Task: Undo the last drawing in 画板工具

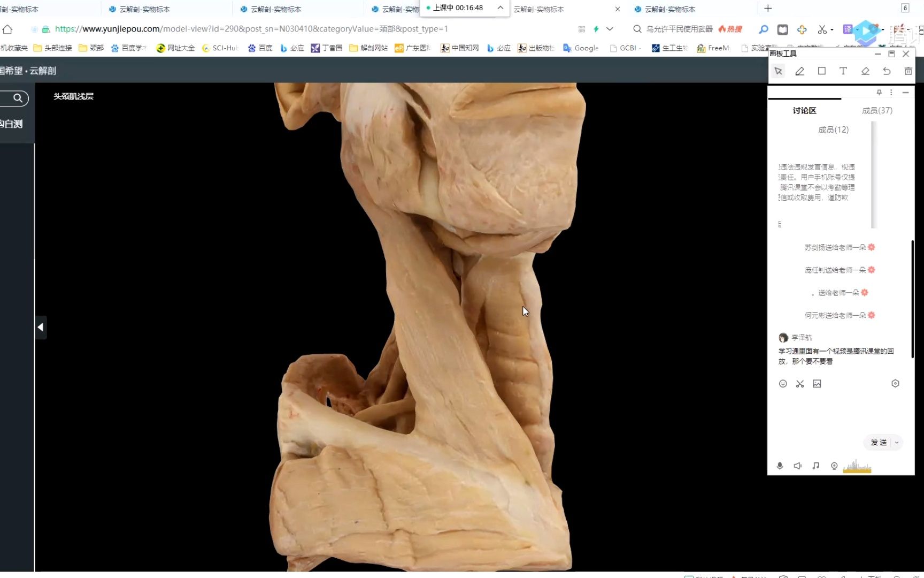Action: [887, 71]
